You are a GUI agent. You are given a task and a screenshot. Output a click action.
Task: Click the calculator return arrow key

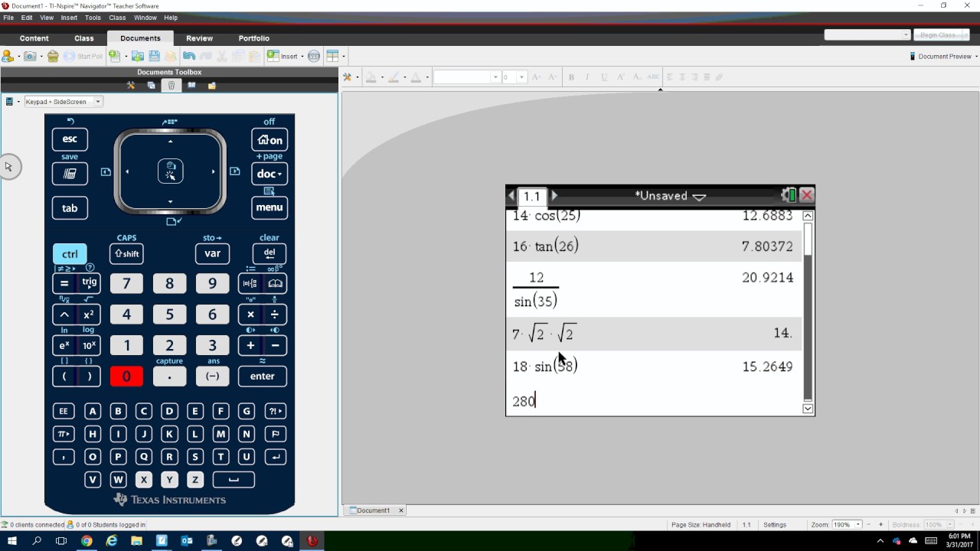[275, 457]
